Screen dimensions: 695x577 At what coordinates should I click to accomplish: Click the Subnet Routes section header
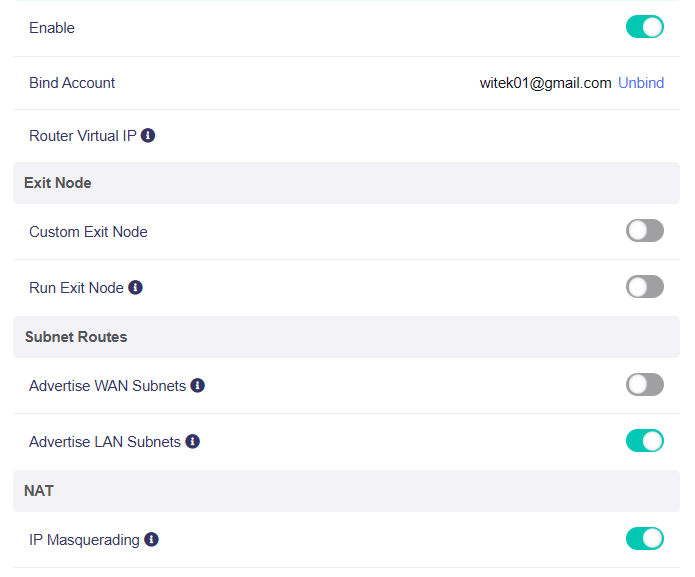point(346,337)
